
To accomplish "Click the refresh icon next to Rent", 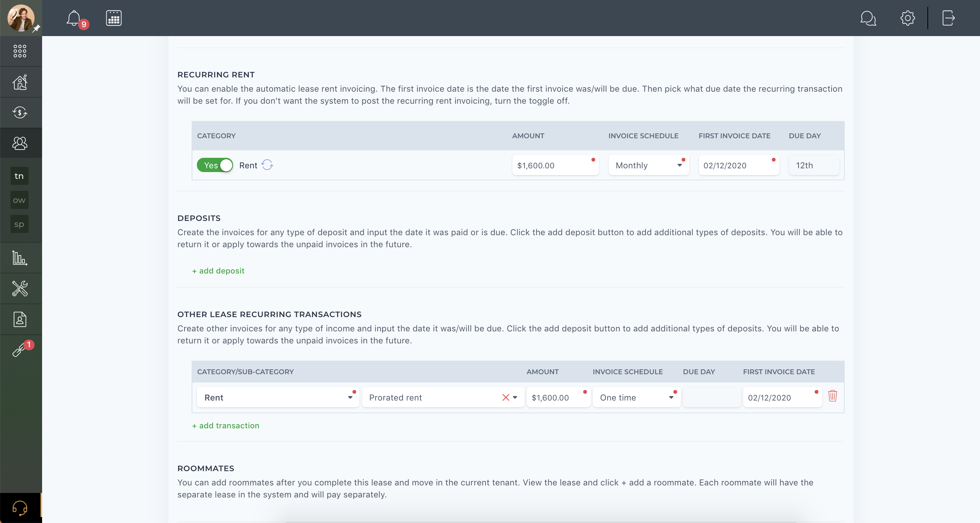I will tap(268, 165).
